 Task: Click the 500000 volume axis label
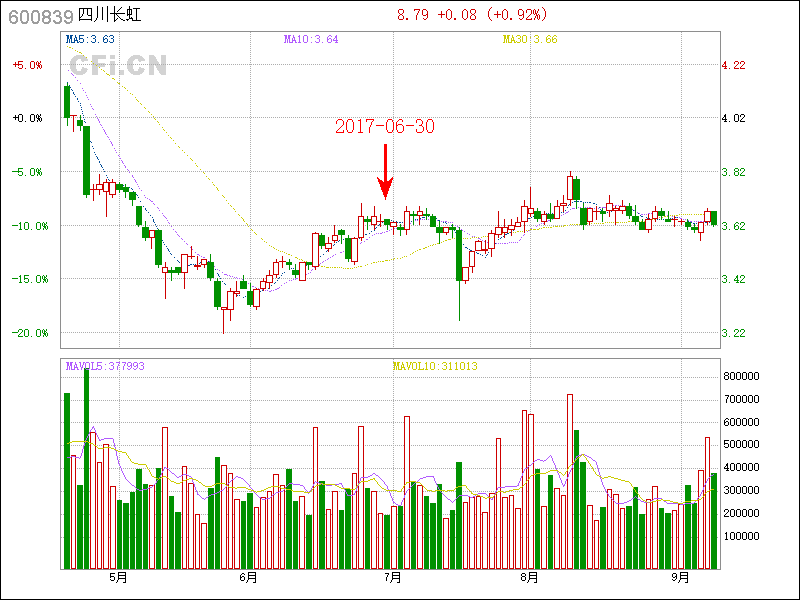(x=741, y=444)
